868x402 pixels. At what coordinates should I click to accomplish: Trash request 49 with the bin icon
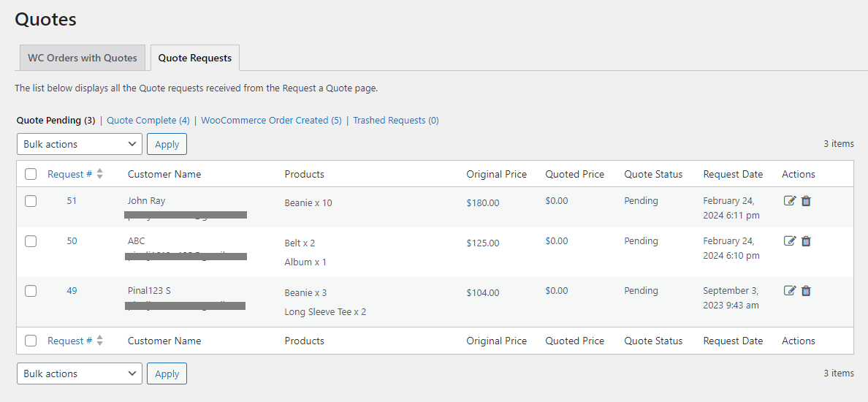coord(806,291)
